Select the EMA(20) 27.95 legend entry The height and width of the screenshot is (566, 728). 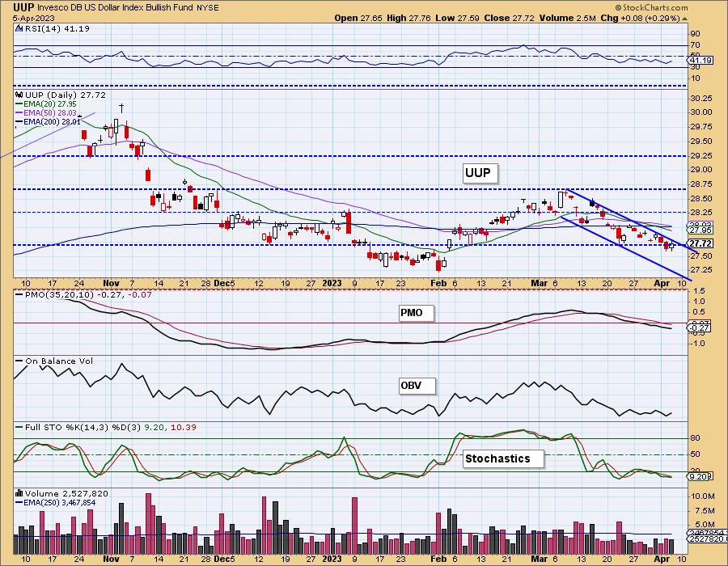click(x=46, y=104)
